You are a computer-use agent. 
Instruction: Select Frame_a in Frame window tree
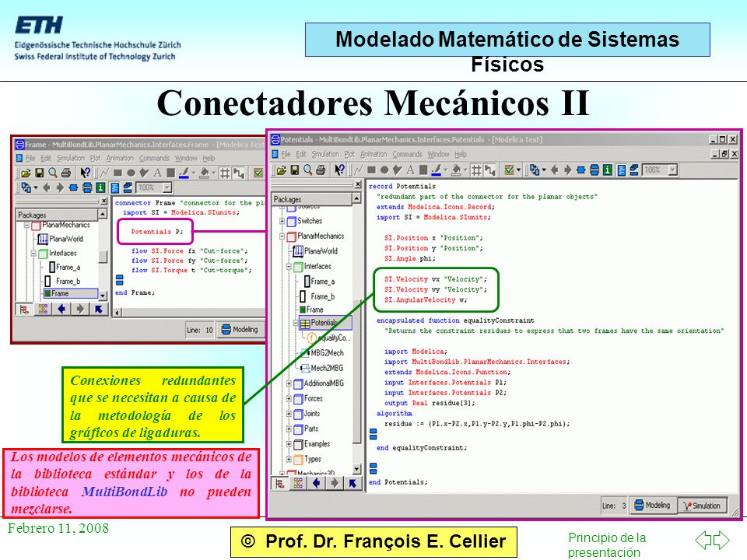65,268
